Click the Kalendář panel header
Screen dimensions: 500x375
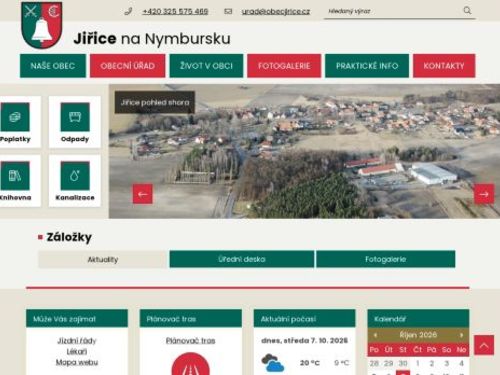418,319
